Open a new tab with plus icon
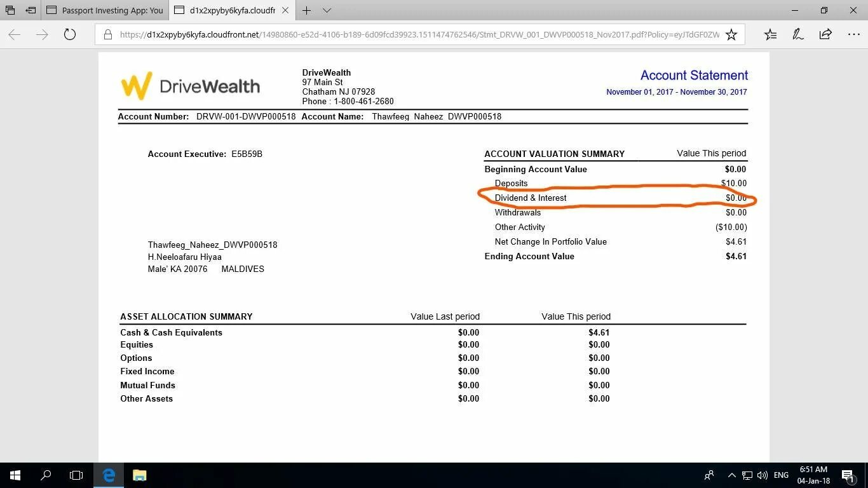868x488 pixels. (306, 10)
